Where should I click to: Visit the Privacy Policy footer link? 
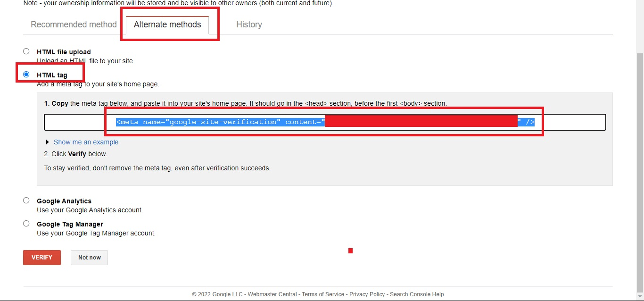pyautogui.click(x=367, y=294)
